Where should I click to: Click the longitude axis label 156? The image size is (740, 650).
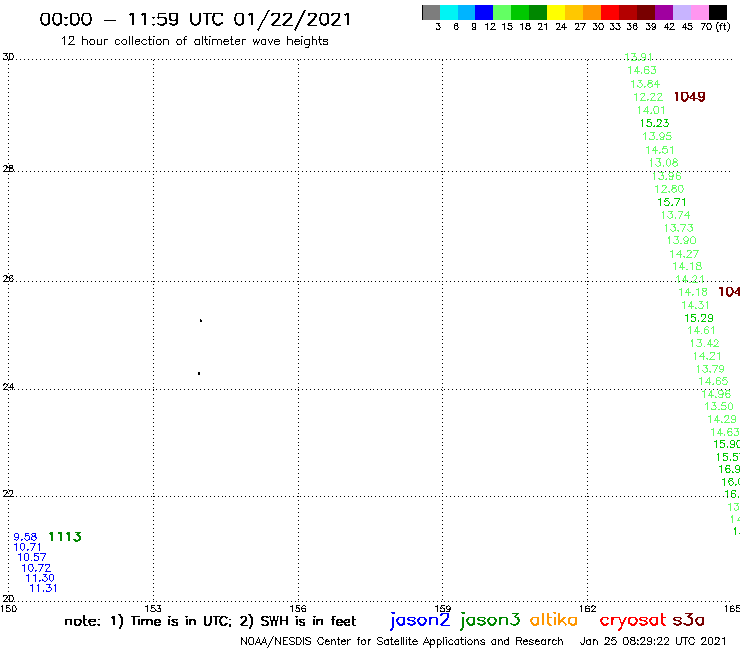tap(298, 609)
